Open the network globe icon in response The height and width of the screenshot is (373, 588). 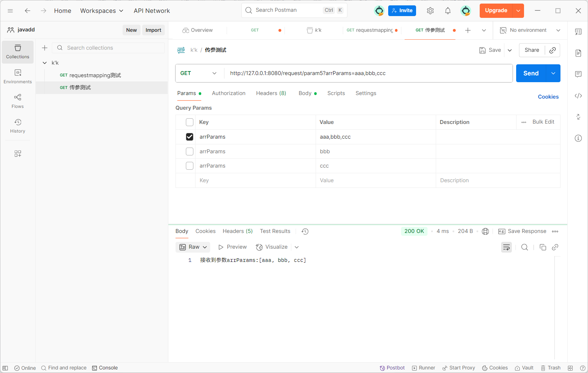485,232
